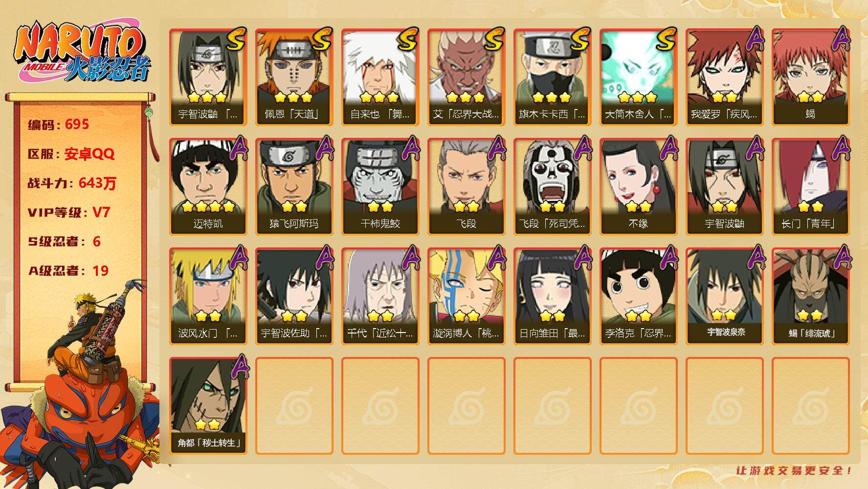The height and width of the screenshot is (489, 868).
Task: Click the Naruto Mobile 火影忍者 logo
Action: pos(81,53)
